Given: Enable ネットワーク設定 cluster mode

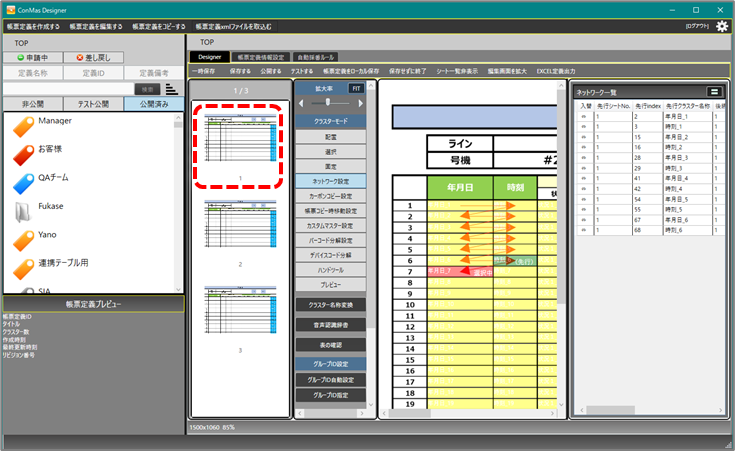Looking at the screenshot, I should (331, 181).
